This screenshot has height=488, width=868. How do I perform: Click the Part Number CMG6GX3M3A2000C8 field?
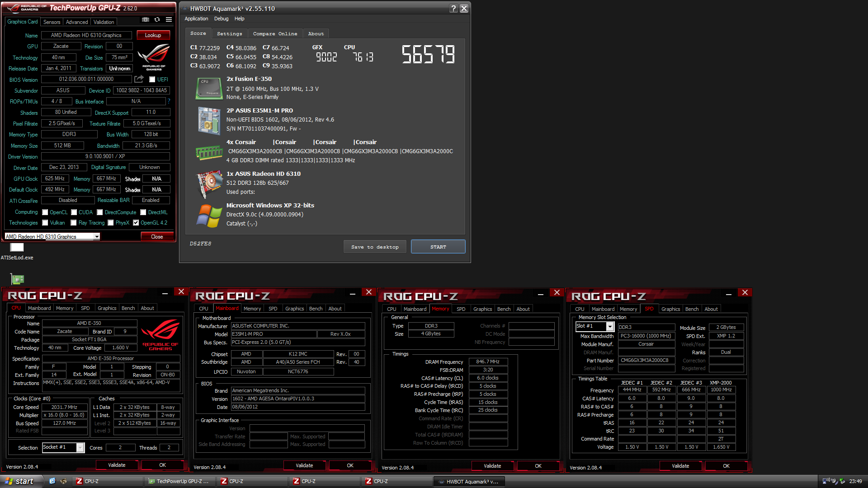pyautogui.click(x=646, y=360)
